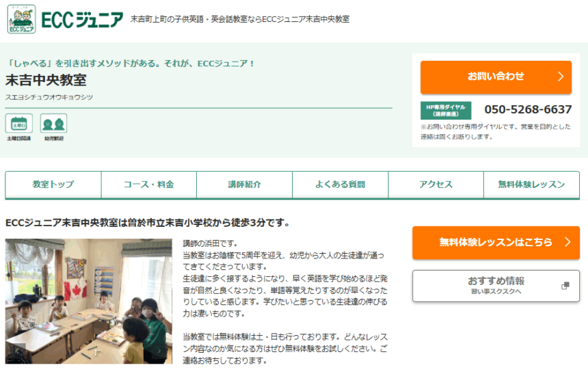Click the HP専用ダイヤル green badge
This screenshot has width=588, height=374.
click(x=445, y=110)
